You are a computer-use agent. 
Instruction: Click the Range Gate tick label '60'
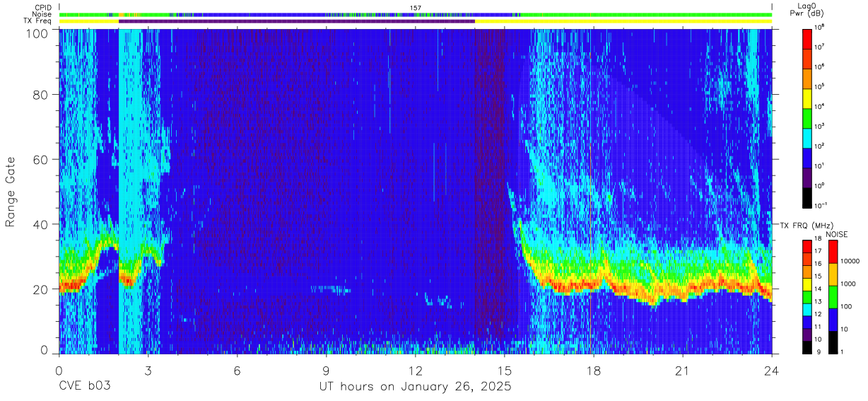click(x=41, y=159)
